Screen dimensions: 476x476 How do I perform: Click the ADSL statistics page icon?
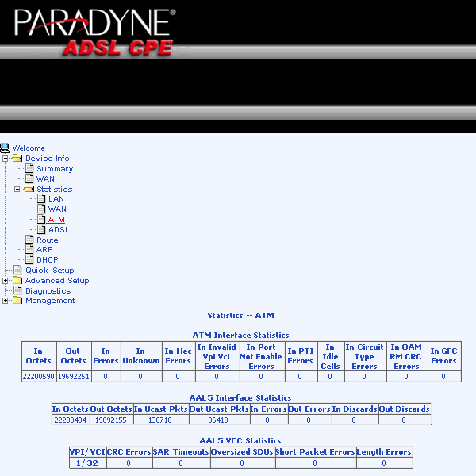coord(41,230)
